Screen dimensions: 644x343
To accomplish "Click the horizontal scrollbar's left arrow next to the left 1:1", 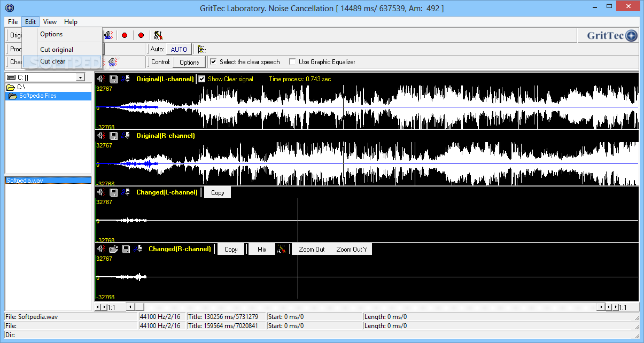I will 129,307.
